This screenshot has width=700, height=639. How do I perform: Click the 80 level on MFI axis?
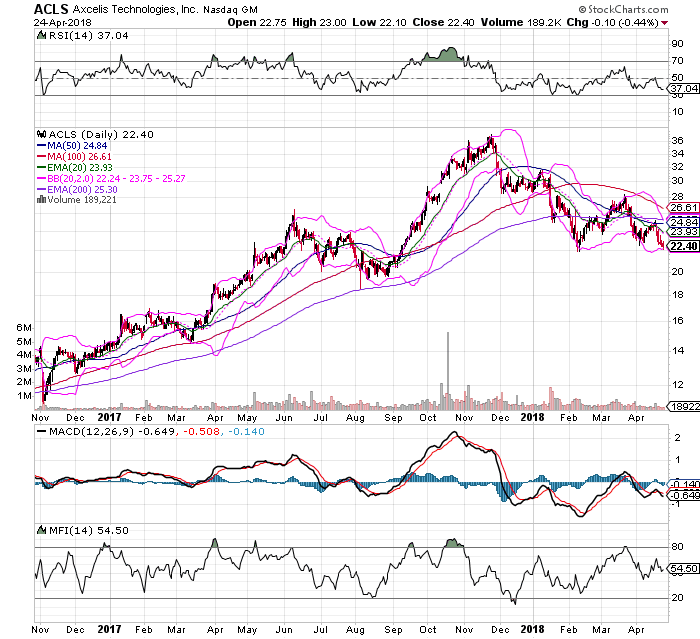[677, 547]
